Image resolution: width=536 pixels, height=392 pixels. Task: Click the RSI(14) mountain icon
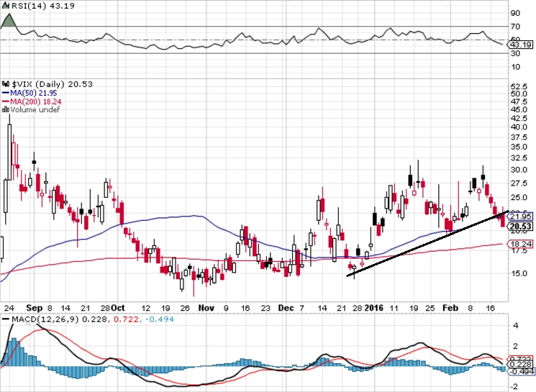6,6
